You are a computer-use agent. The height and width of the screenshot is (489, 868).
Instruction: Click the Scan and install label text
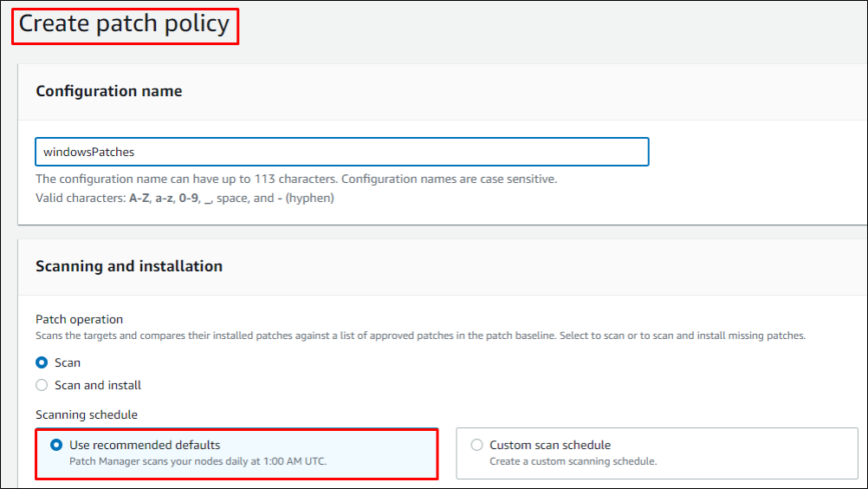pos(98,385)
